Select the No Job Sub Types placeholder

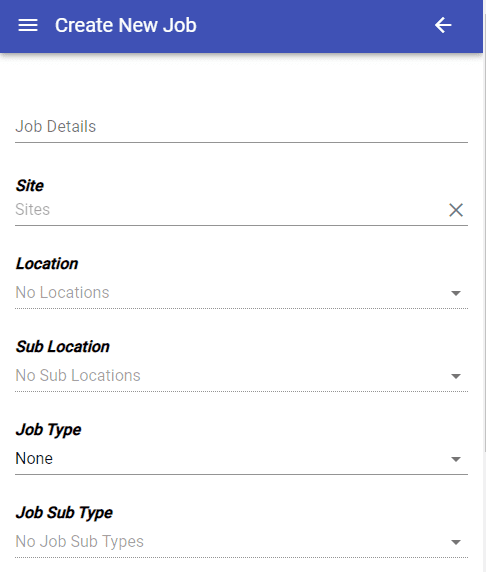[x=80, y=541]
